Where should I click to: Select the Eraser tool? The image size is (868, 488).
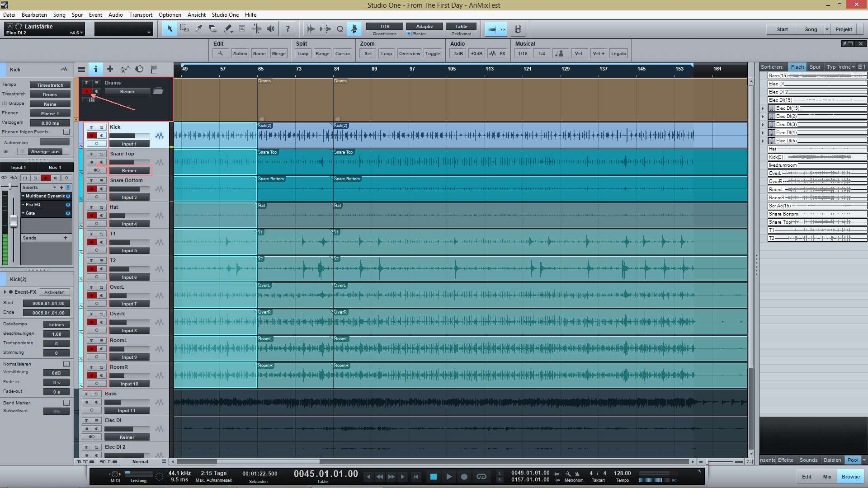pyautogui.click(x=213, y=29)
